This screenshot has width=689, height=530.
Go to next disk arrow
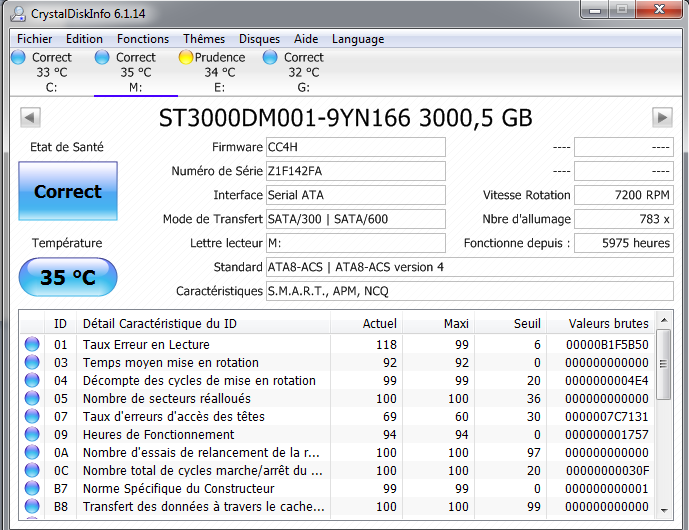click(x=662, y=117)
